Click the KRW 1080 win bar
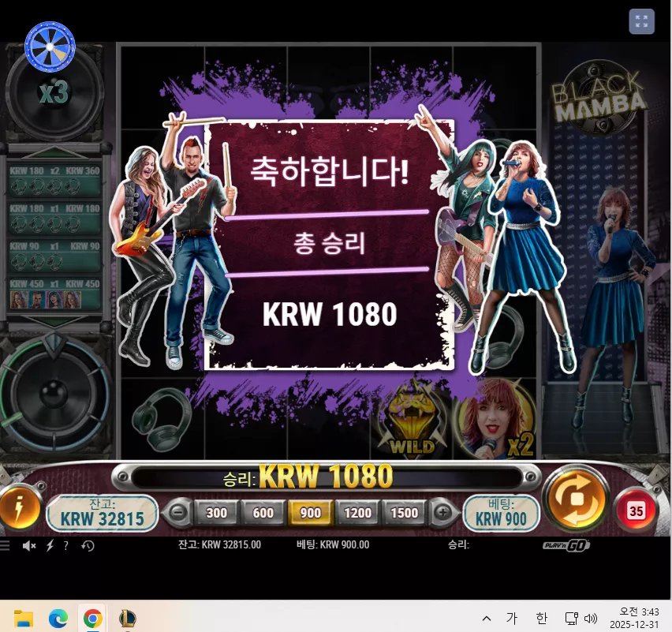The image size is (672, 632). pyautogui.click(x=326, y=477)
